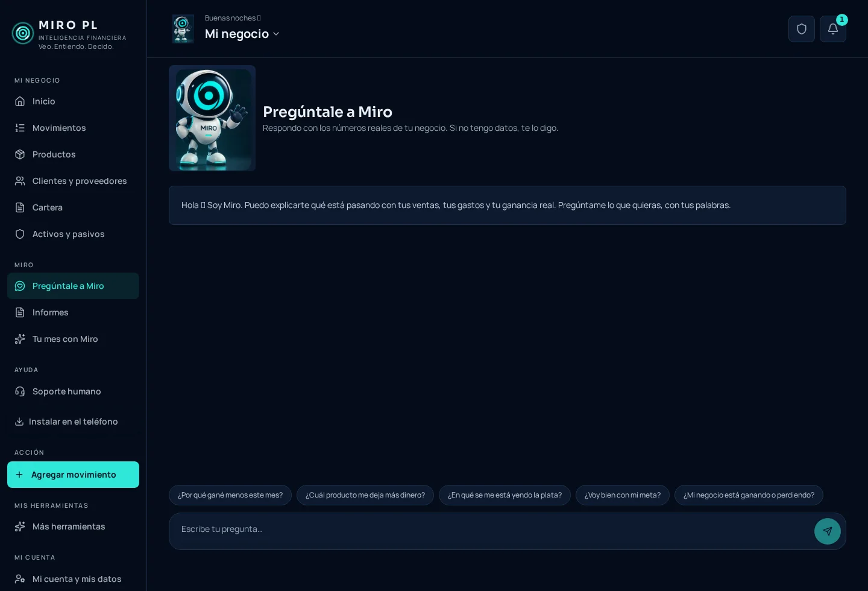The width and height of the screenshot is (868, 591).
Task: Choose suggestion ¿Voy bien con mi meta?
Action: [623, 495]
